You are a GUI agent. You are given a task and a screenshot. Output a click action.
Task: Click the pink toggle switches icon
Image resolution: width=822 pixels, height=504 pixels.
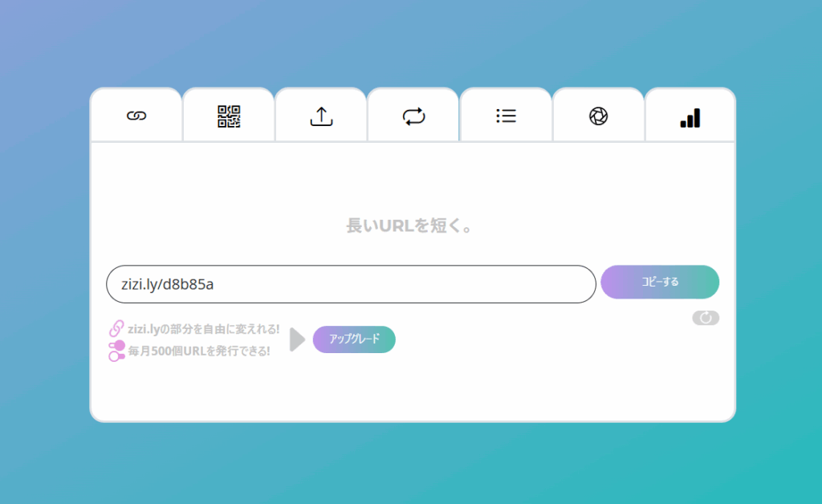[x=116, y=351]
